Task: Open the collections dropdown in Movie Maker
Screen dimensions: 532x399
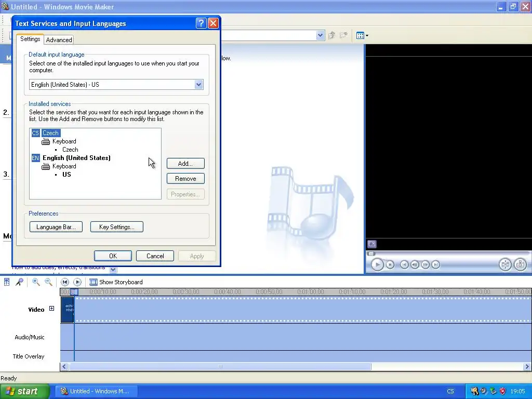Action: pos(320,35)
